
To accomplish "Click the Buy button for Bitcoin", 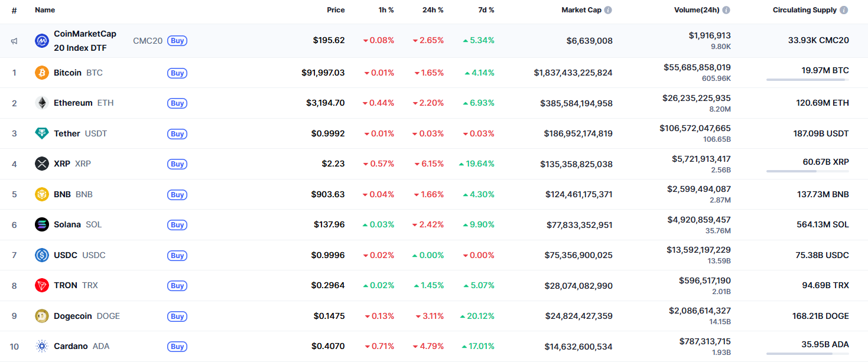I will [177, 73].
